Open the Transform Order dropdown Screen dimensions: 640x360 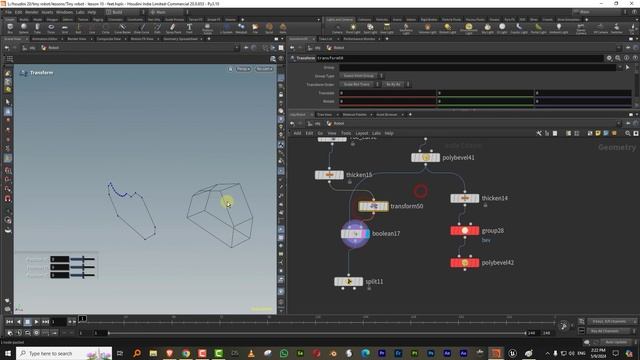pos(359,84)
